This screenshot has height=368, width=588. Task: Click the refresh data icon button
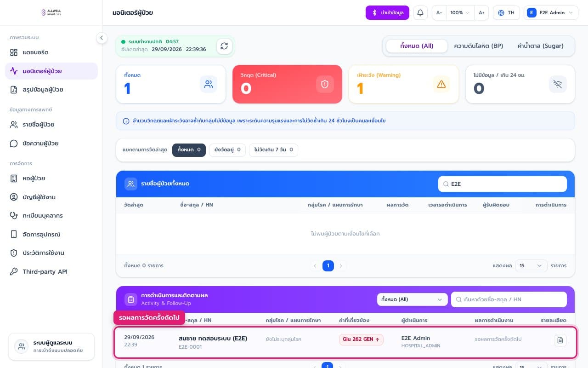[224, 46]
